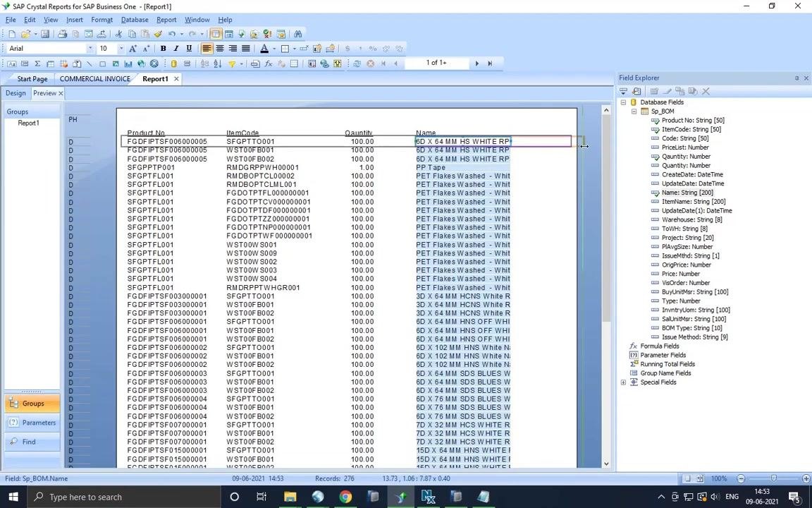Insert a chart using the bar chart icon

point(128,64)
